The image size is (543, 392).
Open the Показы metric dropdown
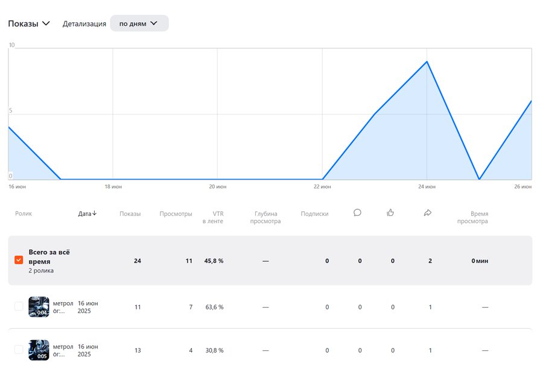29,24
